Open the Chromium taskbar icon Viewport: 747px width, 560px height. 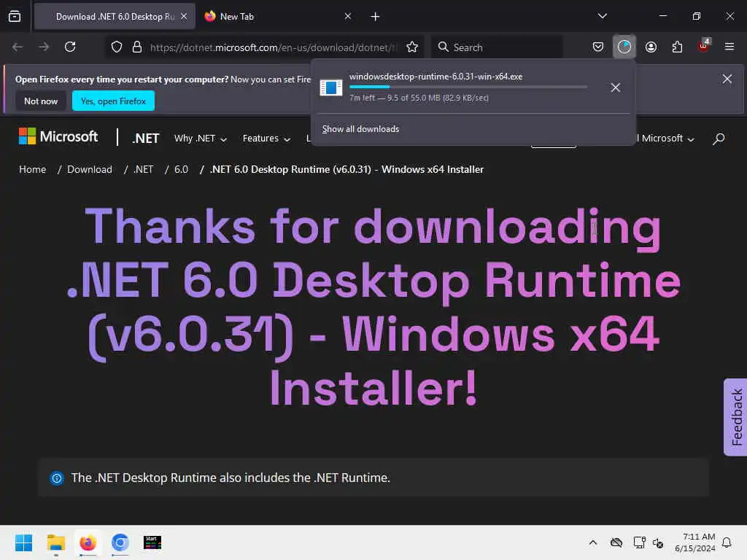(x=120, y=542)
